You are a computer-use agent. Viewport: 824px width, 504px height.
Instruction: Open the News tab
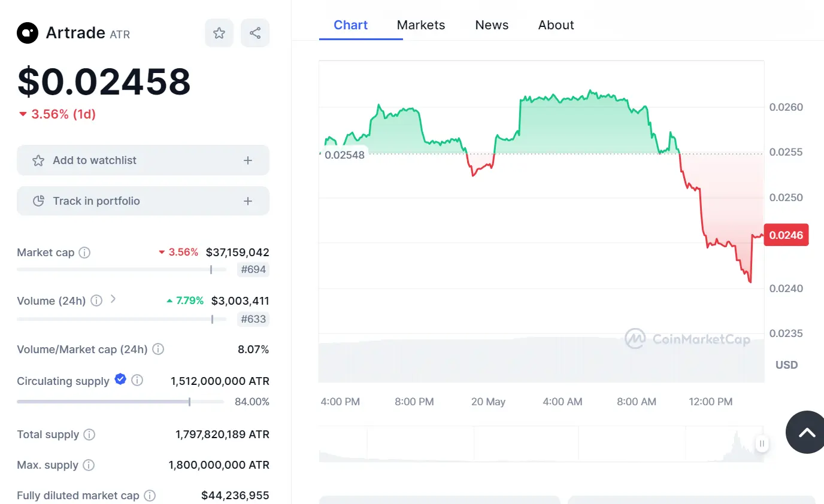pos(492,25)
